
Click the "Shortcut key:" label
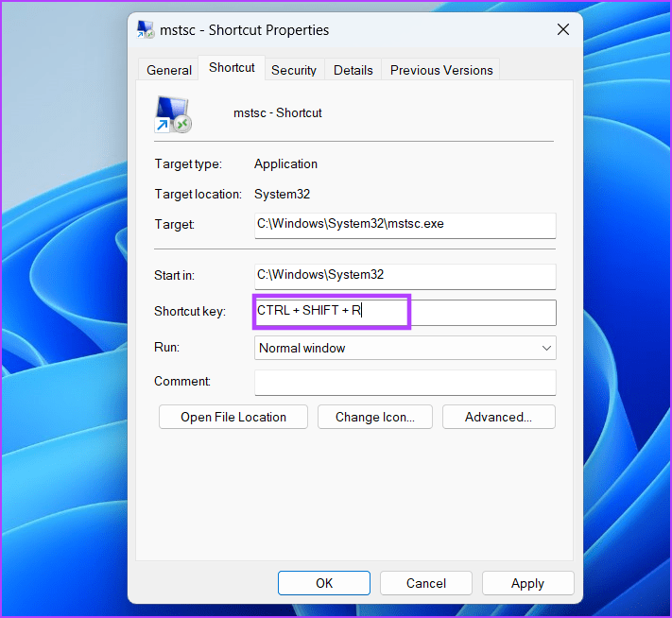coord(190,311)
